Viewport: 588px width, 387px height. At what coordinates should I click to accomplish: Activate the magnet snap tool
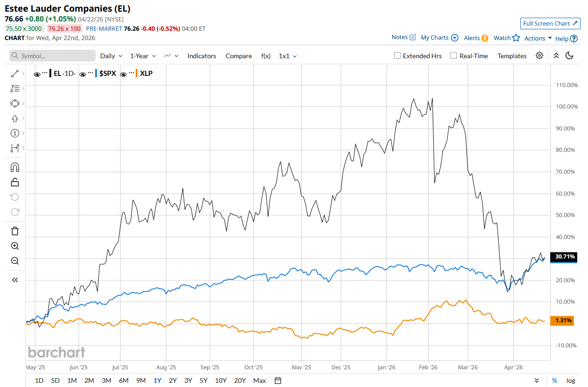coord(14,167)
